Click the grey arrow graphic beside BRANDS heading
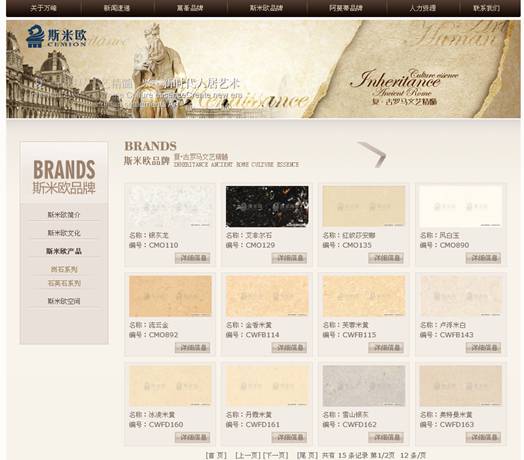This screenshot has width=524, height=460. tap(372, 154)
